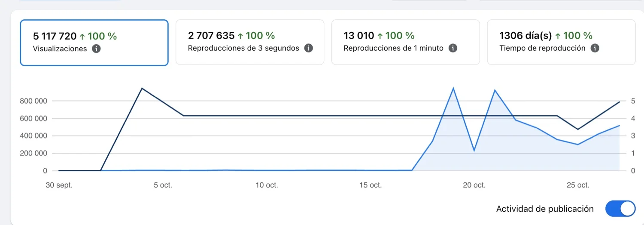The width and height of the screenshot is (644, 225).
Task: Click the Actividad de publicación label
Action: click(545, 209)
